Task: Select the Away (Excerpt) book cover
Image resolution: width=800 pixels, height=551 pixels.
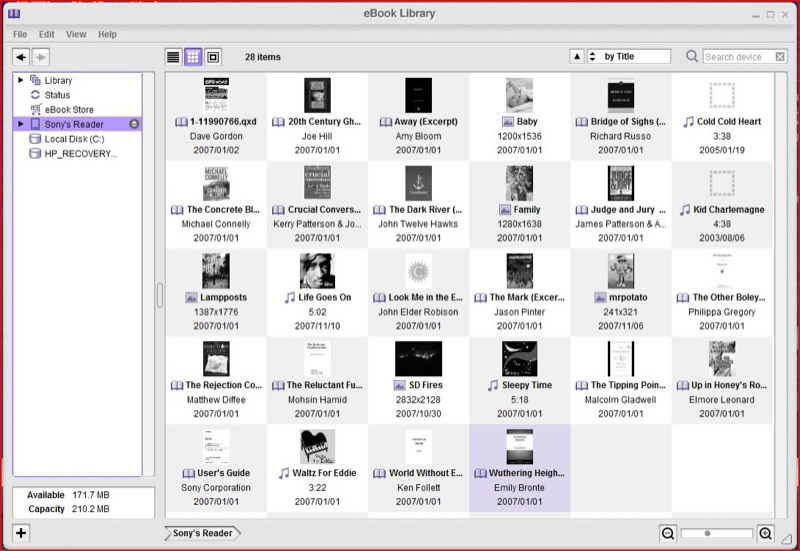Action: point(418,95)
